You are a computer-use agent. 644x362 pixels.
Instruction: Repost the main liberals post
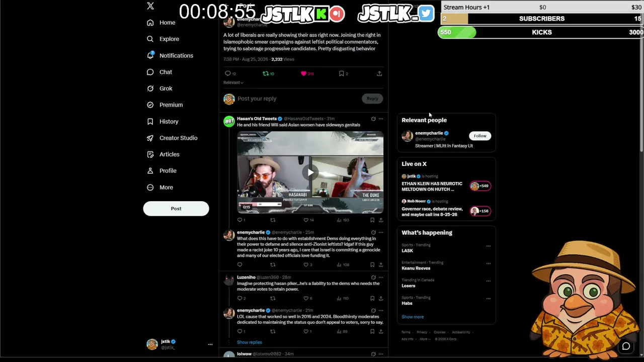coord(266,73)
